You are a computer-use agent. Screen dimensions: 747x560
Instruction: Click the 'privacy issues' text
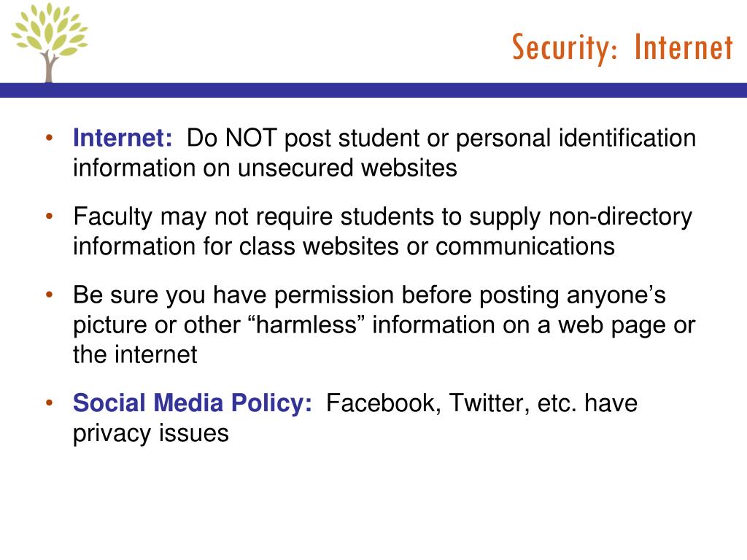point(150,433)
